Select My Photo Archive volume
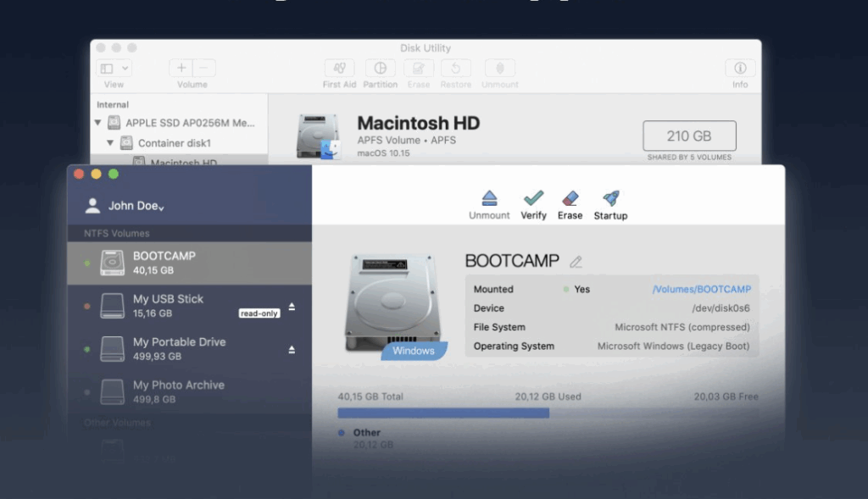 (189, 391)
